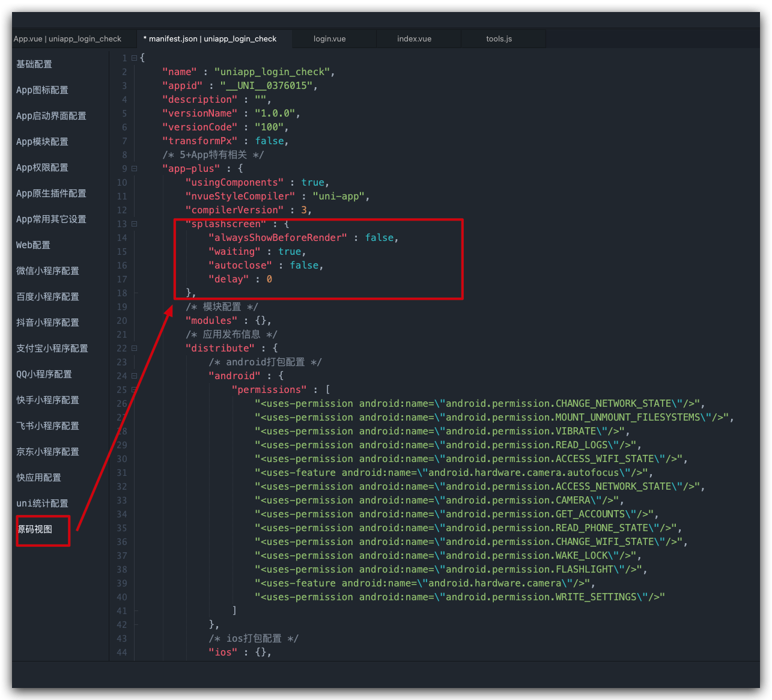The height and width of the screenshot is (700, 772).
Task: Open uni统计配置 section
Action: (x=42, y=504)
